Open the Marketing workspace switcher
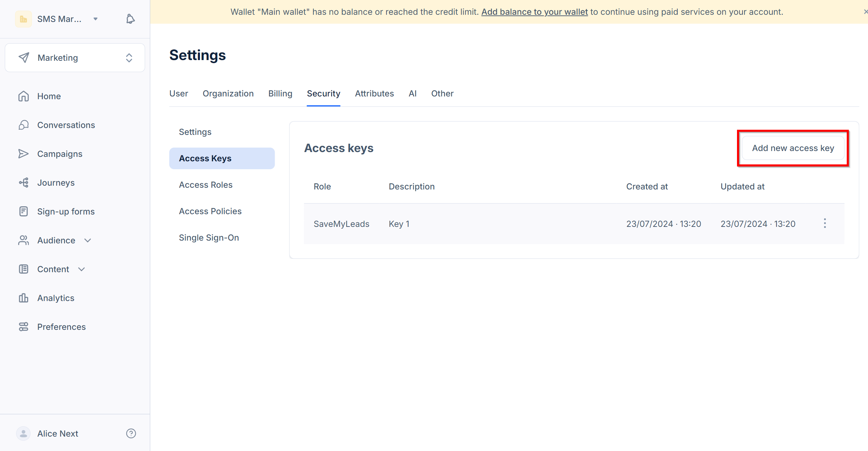This screenshot has width=868, height=451. [x=75, y=58]
